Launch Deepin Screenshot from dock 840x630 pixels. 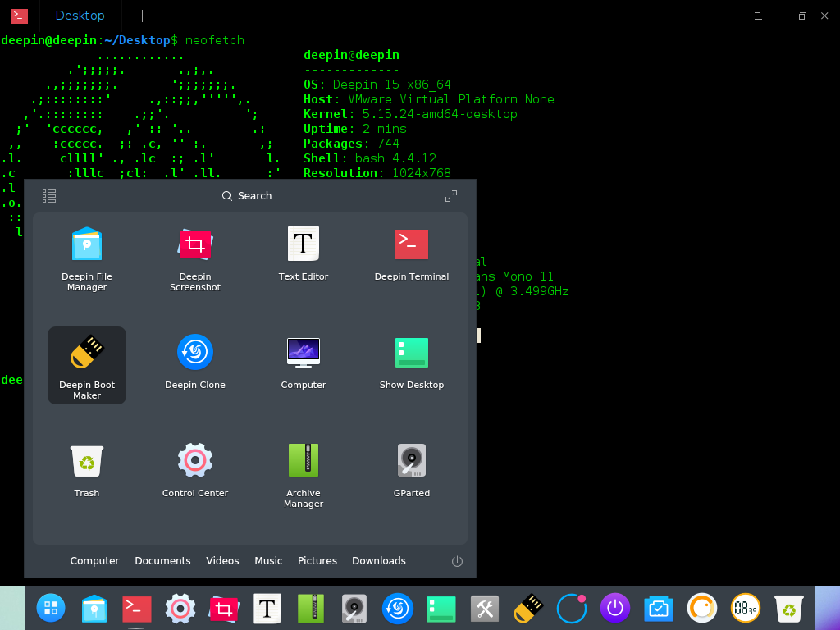[x=224, y=608]
